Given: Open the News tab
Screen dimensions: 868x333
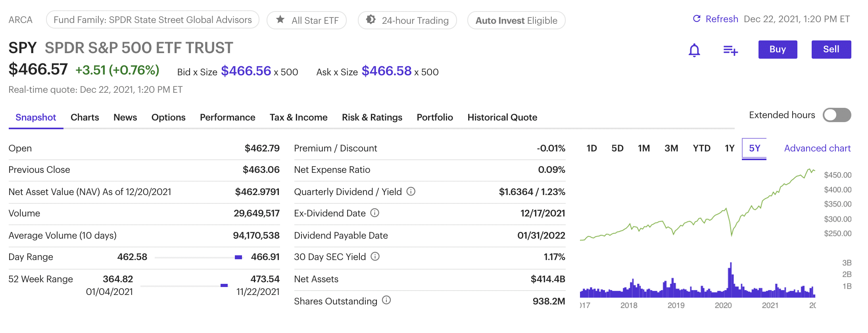Looking at the screenshot, I should (x=125, y=117).
